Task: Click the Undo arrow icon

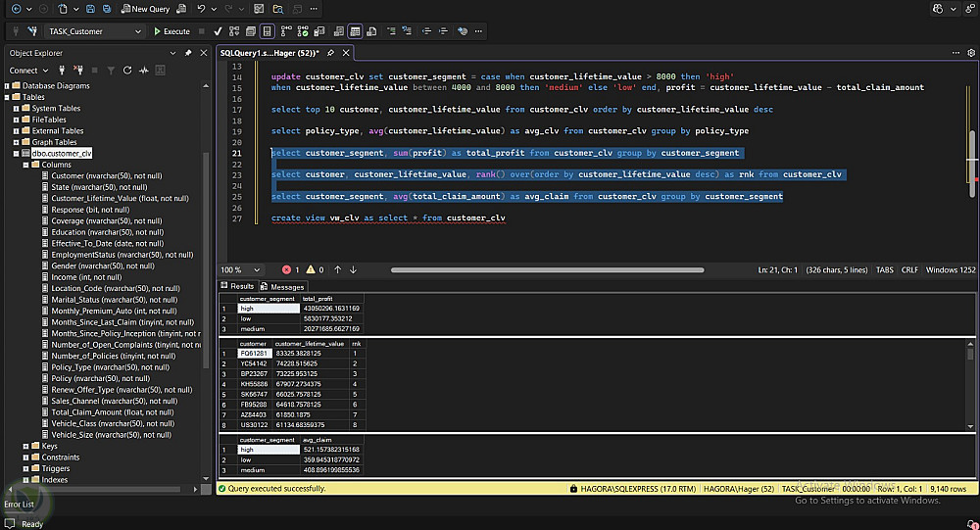Action: tap(201, 9)
